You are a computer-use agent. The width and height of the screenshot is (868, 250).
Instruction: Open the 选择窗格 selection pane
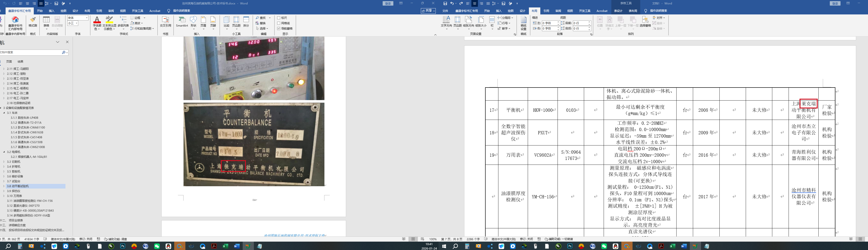point(645,22)
